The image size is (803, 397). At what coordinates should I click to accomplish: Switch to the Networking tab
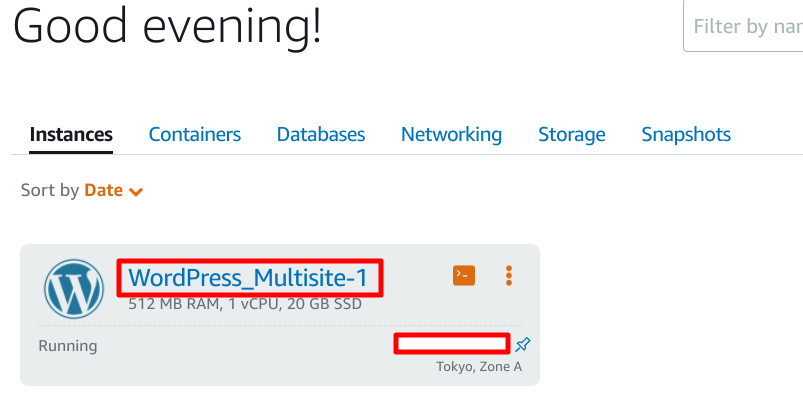[451, 134]
